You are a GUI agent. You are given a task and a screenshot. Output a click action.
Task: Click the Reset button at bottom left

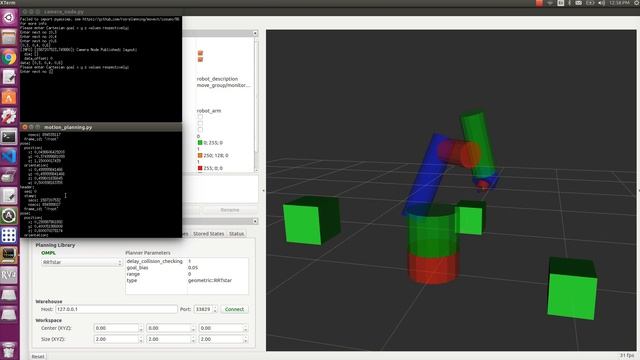coord(38,356)
